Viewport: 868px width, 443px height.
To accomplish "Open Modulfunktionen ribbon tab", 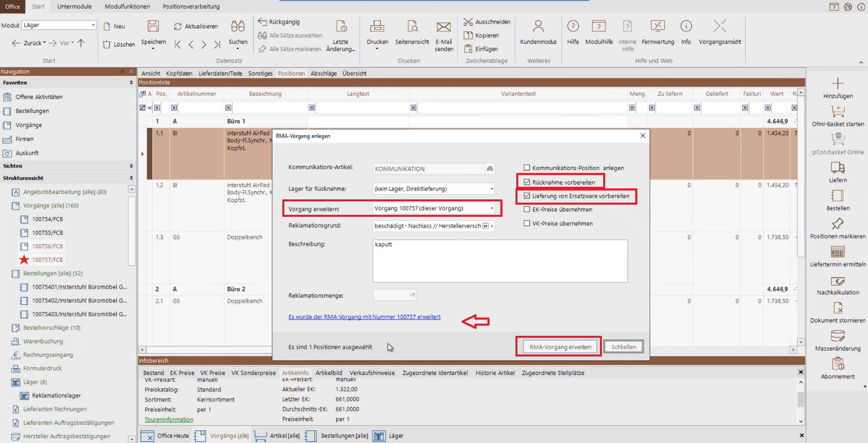I will click(127, 6).
